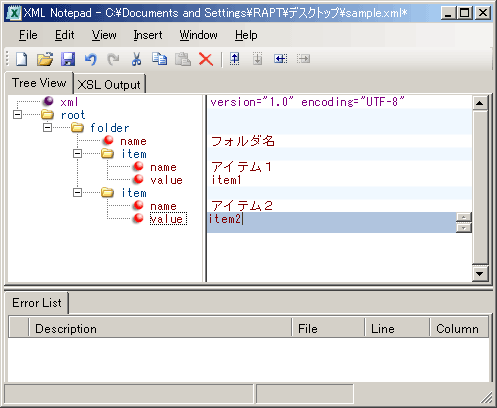
Task: Click the nudge right toolbar icon
Action: [303, 59]
